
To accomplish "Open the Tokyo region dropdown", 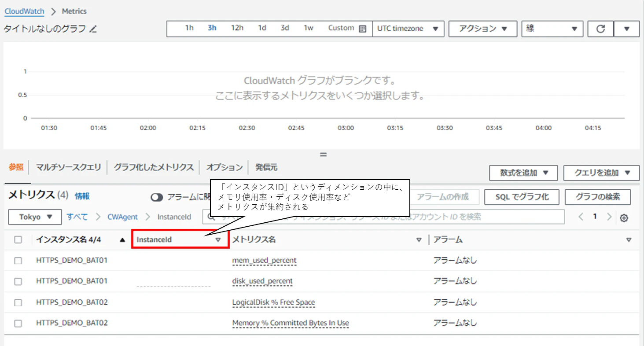I will [35, 217].
